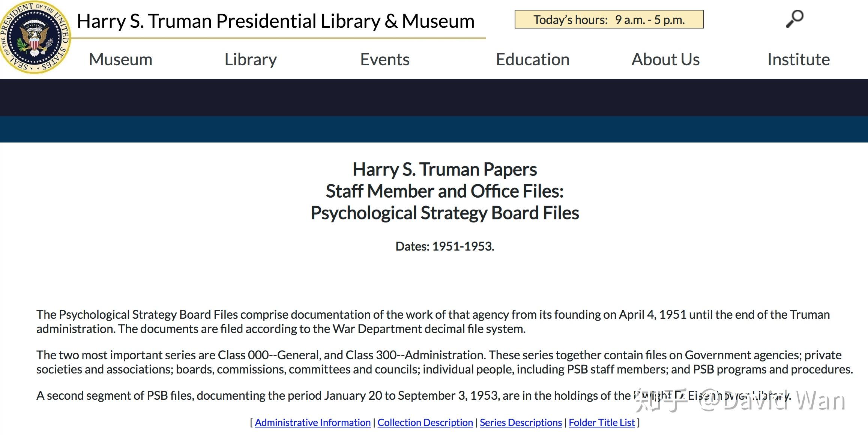The width and height of the screenshot is (868, 435).
Task: Go to the About Us menu
Action: pyautogui.click(x=665, y=60)
